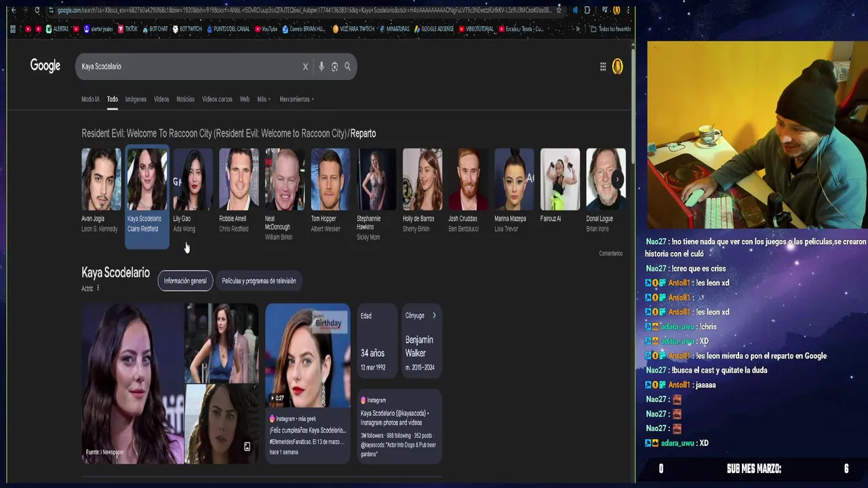The height and width of the screenshot is (488, 868).
Task: Open the YouTube bookmark
Action: pyautogui.click(x=267, y=29)
